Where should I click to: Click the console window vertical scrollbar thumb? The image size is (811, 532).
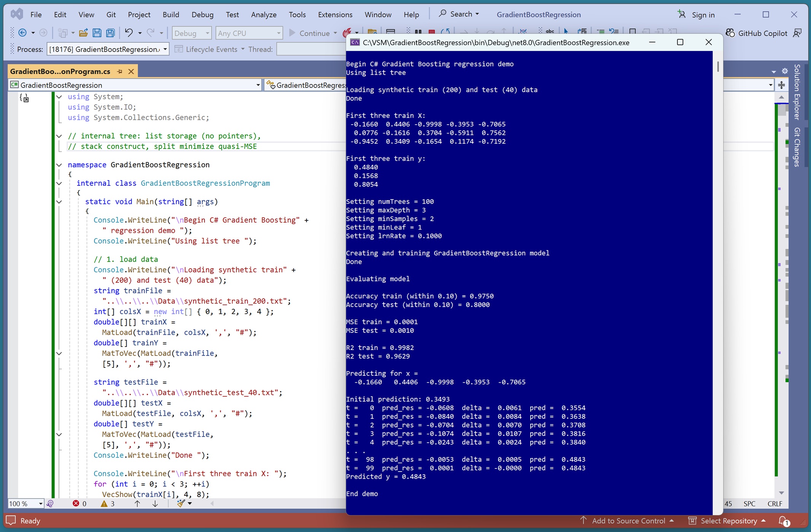718,66
